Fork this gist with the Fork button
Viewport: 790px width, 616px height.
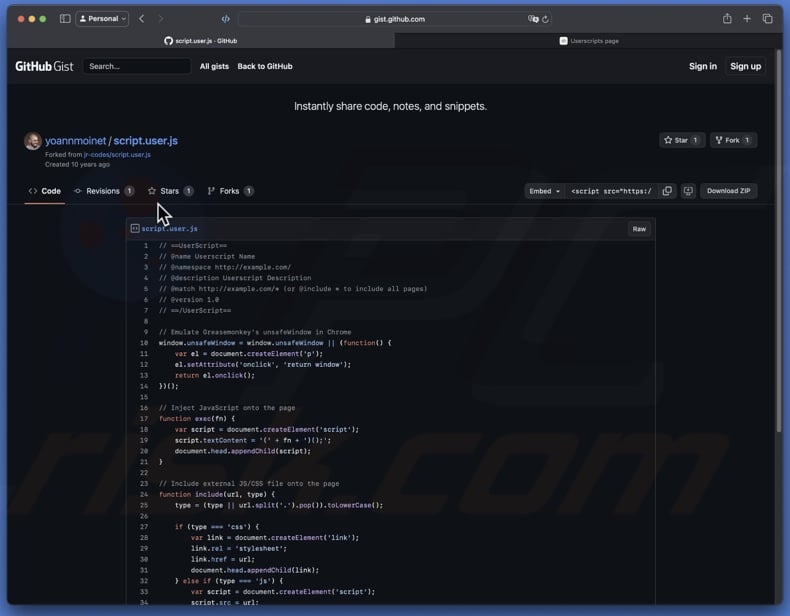[733, 141]
